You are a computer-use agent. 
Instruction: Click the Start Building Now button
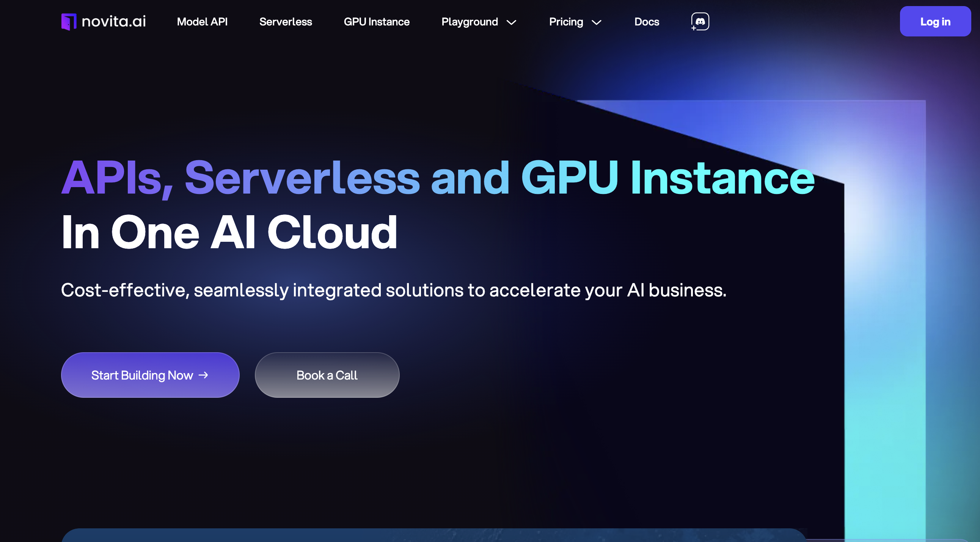tap(150, 375)
